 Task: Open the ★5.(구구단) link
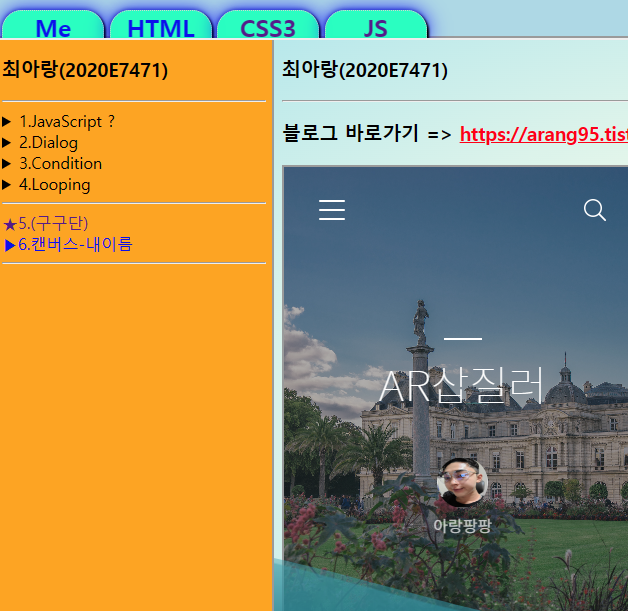point(45,223)
